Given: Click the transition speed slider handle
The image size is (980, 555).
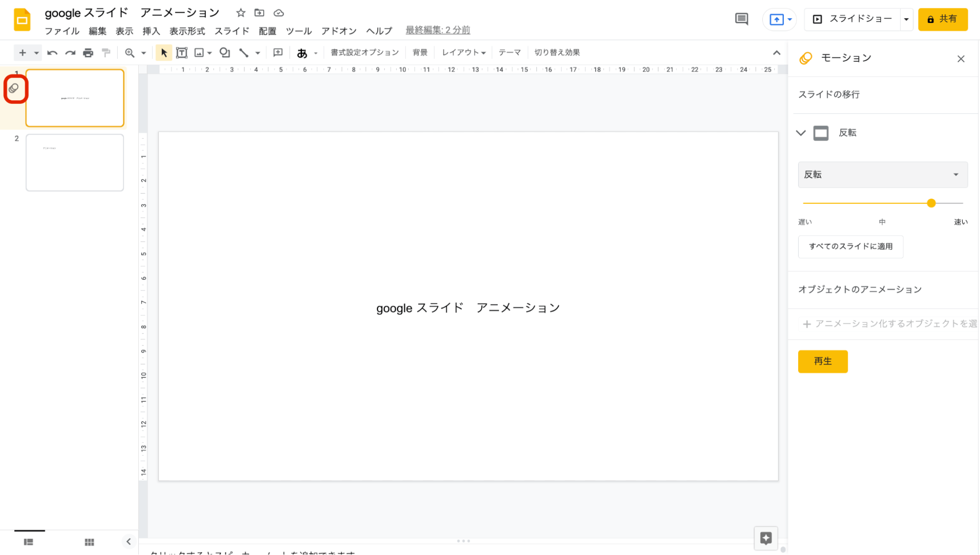Looking at the screenshot, I should [x=931, y=203].
